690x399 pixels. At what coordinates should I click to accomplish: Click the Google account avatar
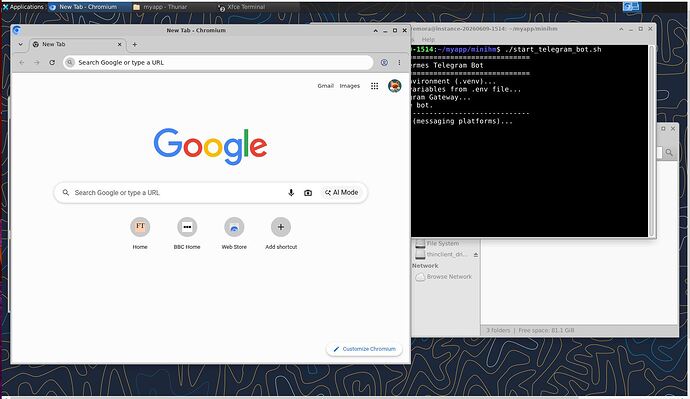pos(395,86)
